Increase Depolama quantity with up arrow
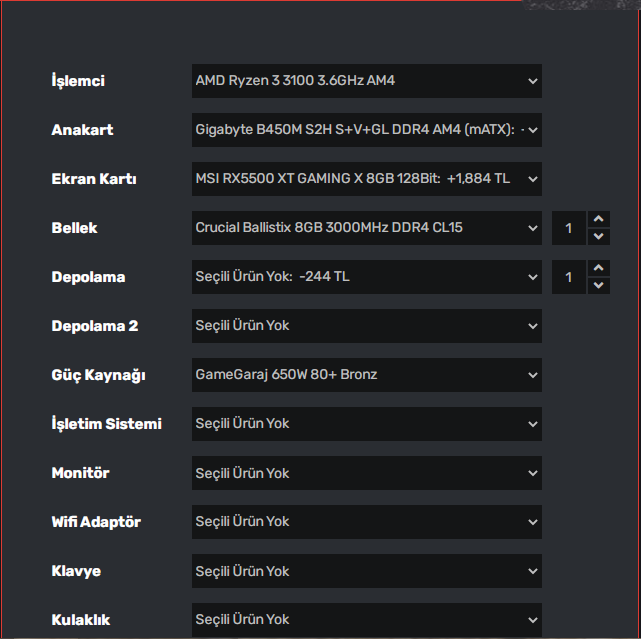The height and width of the screenshot is (639, 641). 598,269
